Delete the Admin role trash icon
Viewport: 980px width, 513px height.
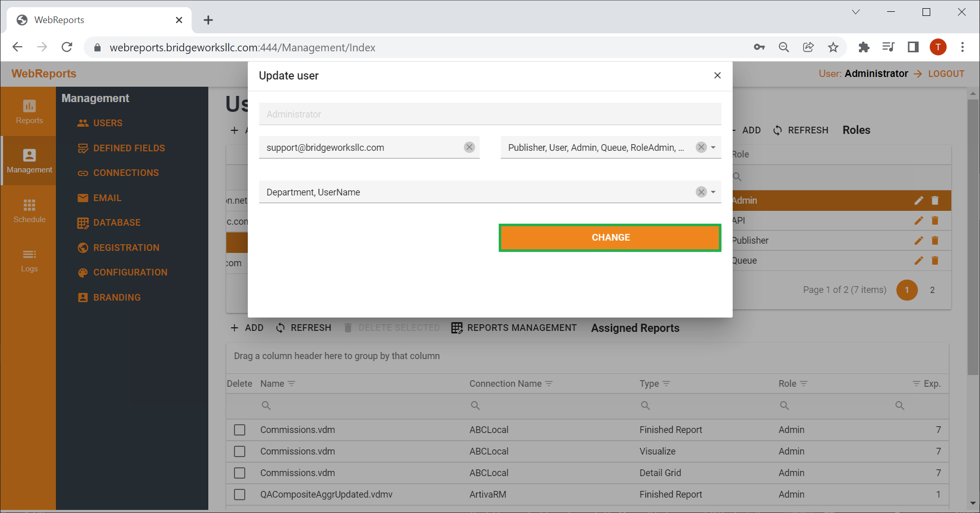click(935, 201)
